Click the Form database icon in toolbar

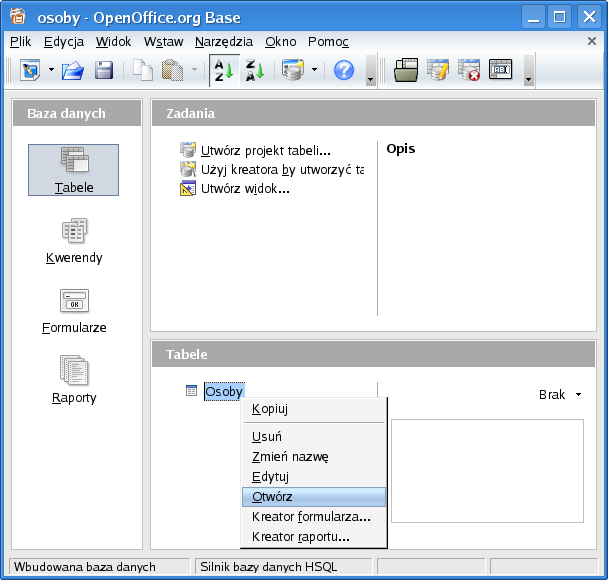pyautogui.click(x=293, y=70)
